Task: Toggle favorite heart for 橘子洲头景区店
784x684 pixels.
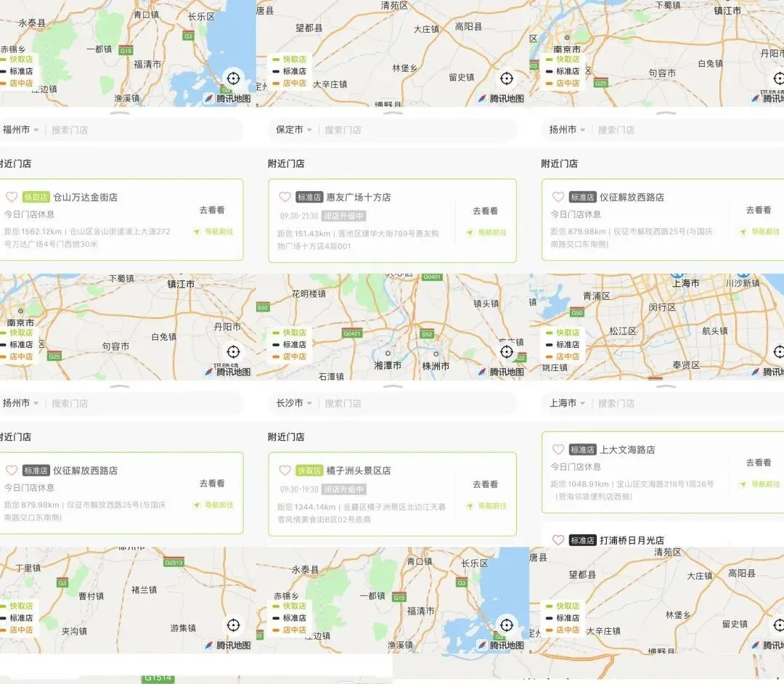Action: pos(285,471)
